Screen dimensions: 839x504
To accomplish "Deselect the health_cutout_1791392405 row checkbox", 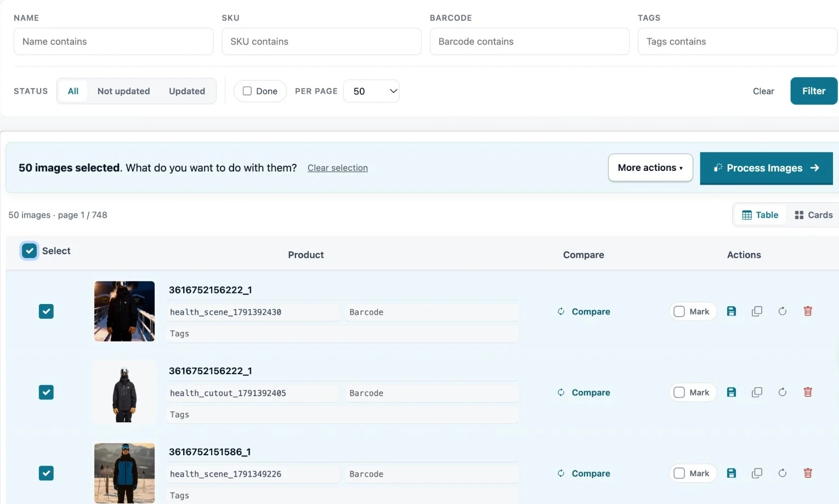I will click(46, 392).
